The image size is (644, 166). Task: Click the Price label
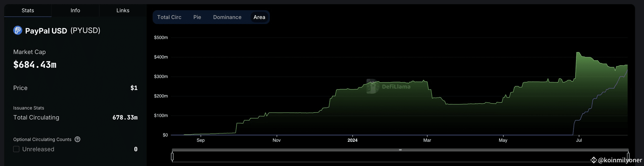[x=20, y=88]
